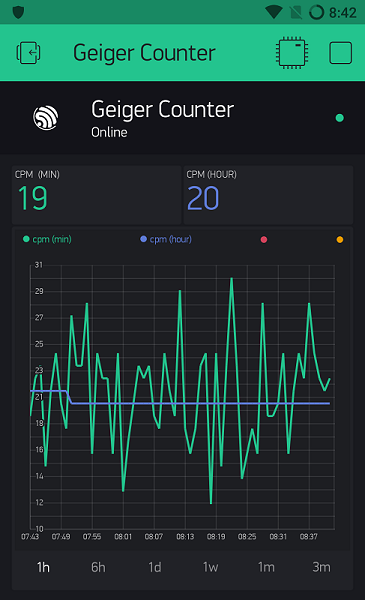Show the 3m time range
Screen dimensions: 365x600
[321, 567]
